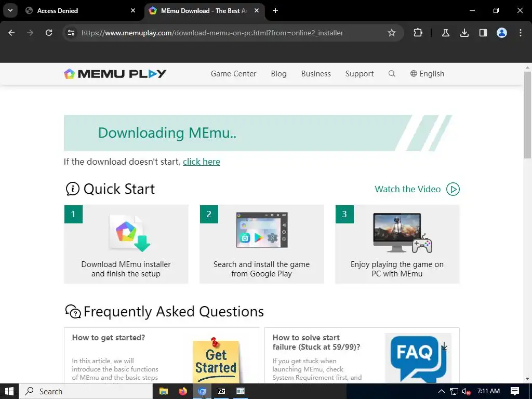The image size is (532, 399).
Task: Switch to the Access Denied tab
Action: pyautogui.click(x=81, y=10)
